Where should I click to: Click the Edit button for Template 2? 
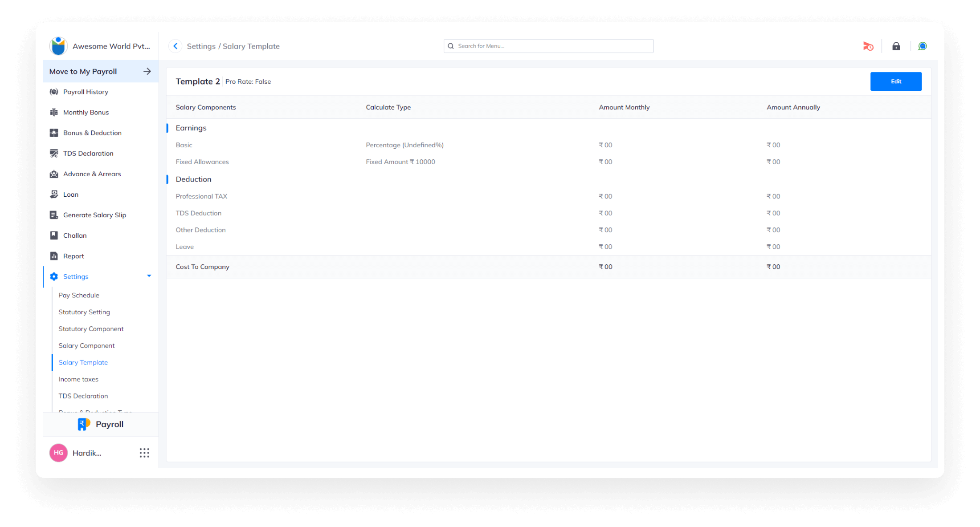896,81
